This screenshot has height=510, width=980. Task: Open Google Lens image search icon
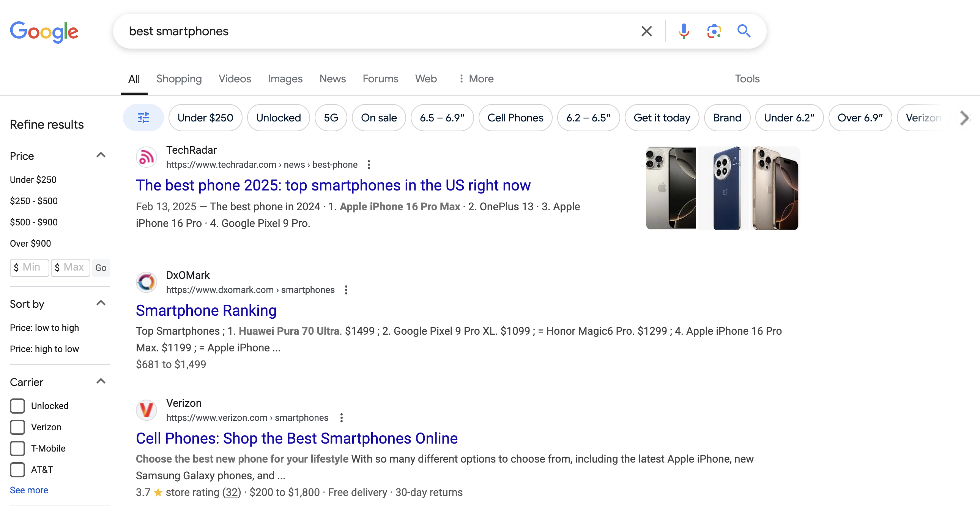(x=714, y=31)
